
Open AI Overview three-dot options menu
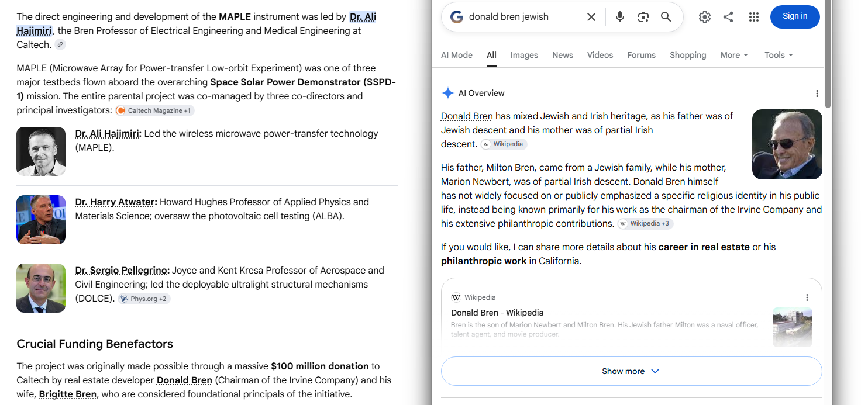[x=817, y=94]
